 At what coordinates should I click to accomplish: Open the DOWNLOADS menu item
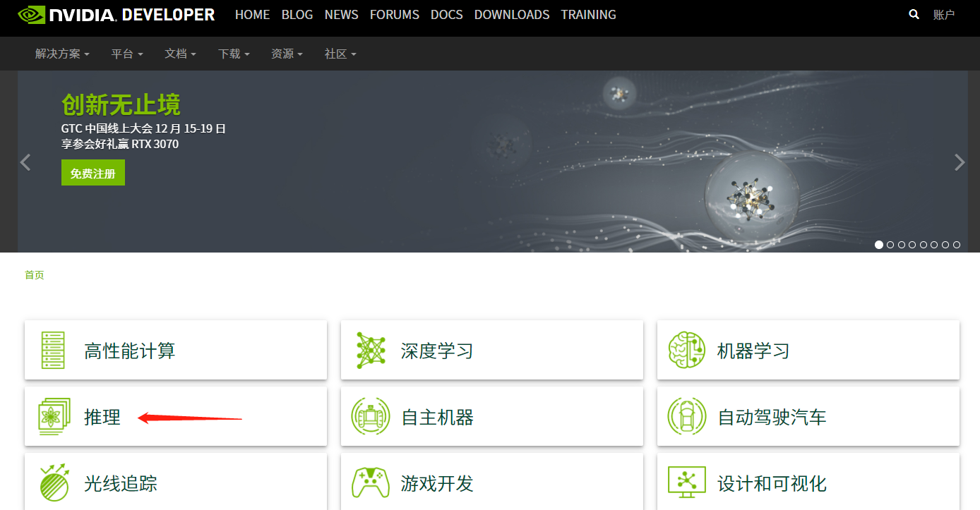pos(512,14)
